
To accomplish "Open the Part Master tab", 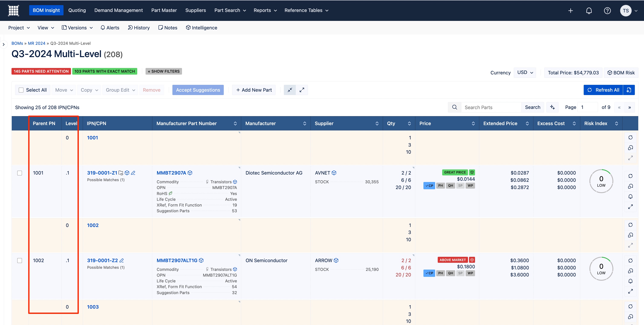I will [164, 10].
